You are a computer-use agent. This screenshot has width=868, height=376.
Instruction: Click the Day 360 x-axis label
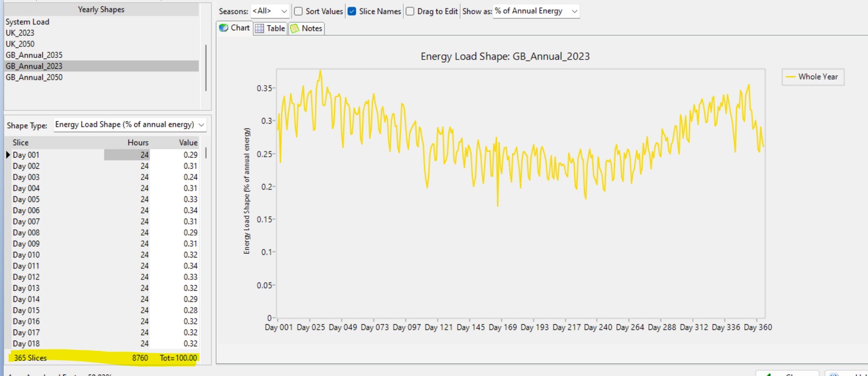758,327
